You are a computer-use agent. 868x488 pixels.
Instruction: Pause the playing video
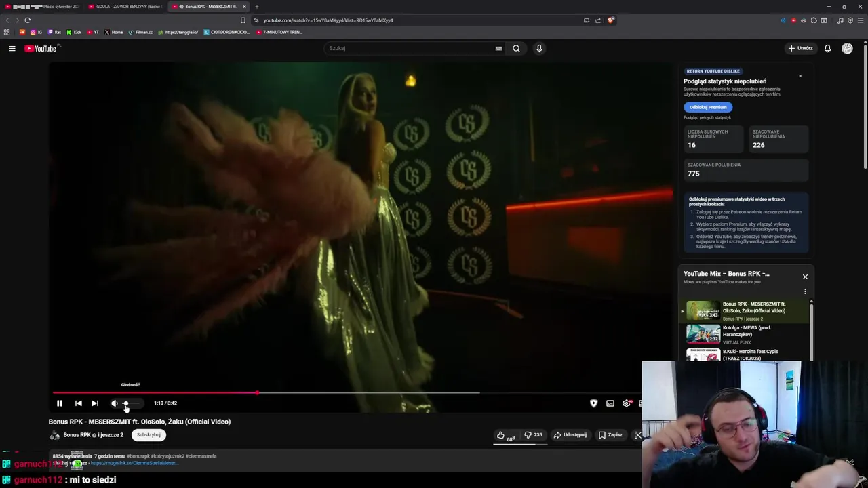60,403
